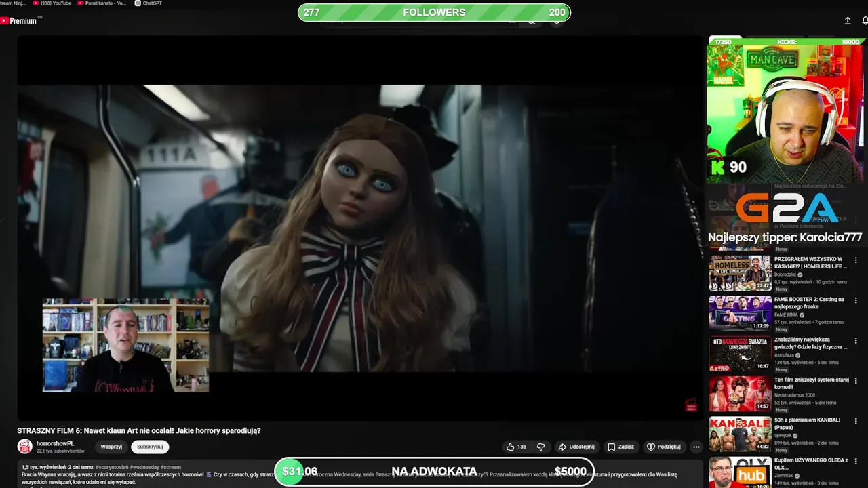
Task: Click the Astrofaza channel name
Action: (x=785, y=355)
